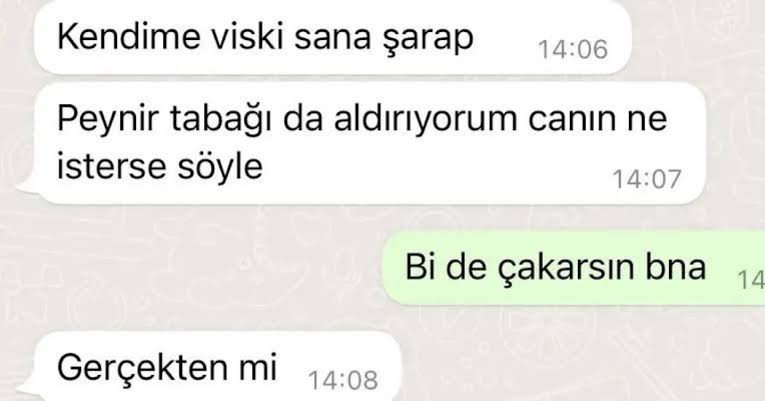Click the tail of 'Gerçekten mi' bubble
Image resolution: width=765 pixels, height=401 pixels.
[x=27, y=388]
